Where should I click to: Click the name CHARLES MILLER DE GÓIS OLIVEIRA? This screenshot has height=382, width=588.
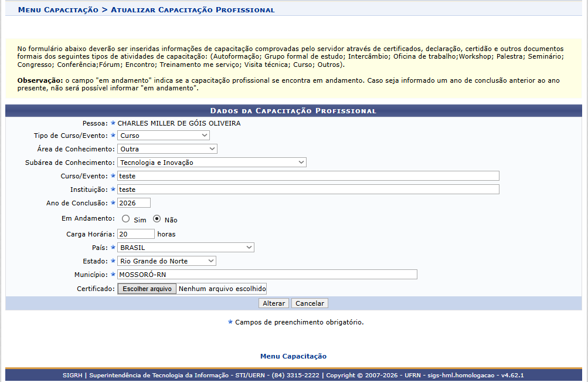[179, 123]
